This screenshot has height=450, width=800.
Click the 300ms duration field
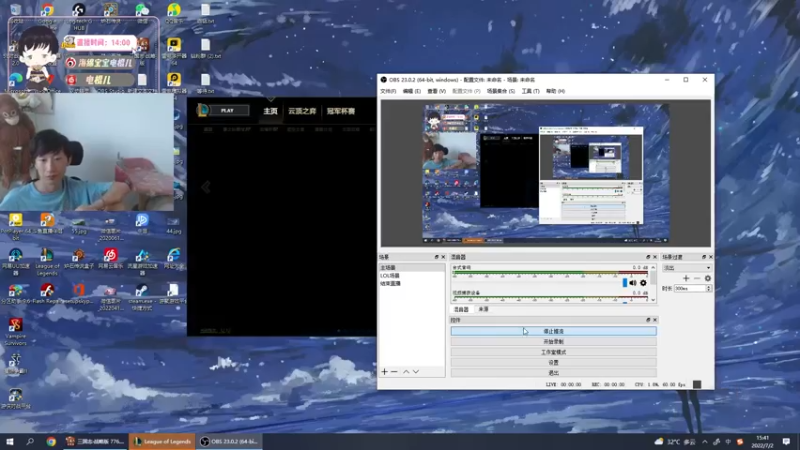(x=689, y=288)
